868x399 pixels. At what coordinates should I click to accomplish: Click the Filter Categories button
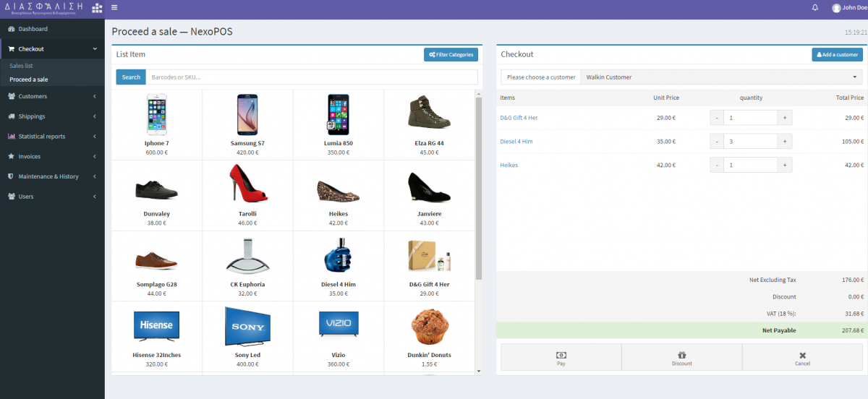click(451, 55)
